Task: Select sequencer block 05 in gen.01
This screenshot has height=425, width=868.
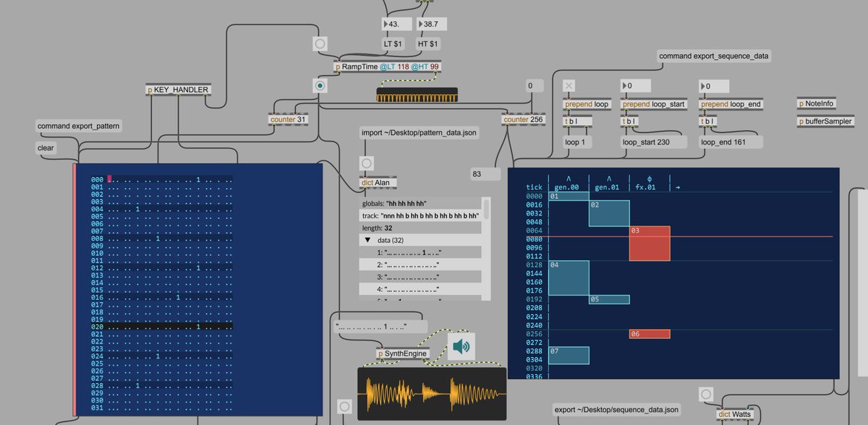Action: click(609, 299)
